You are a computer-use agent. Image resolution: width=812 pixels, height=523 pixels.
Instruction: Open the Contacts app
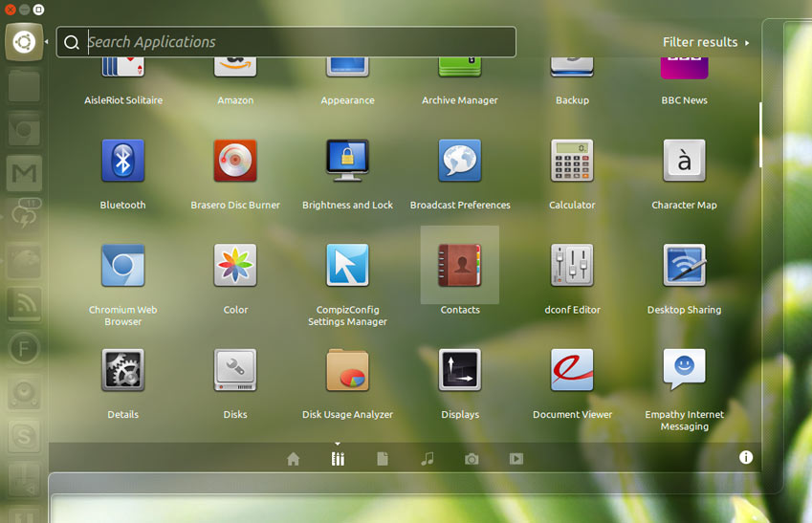click(460, 265)
